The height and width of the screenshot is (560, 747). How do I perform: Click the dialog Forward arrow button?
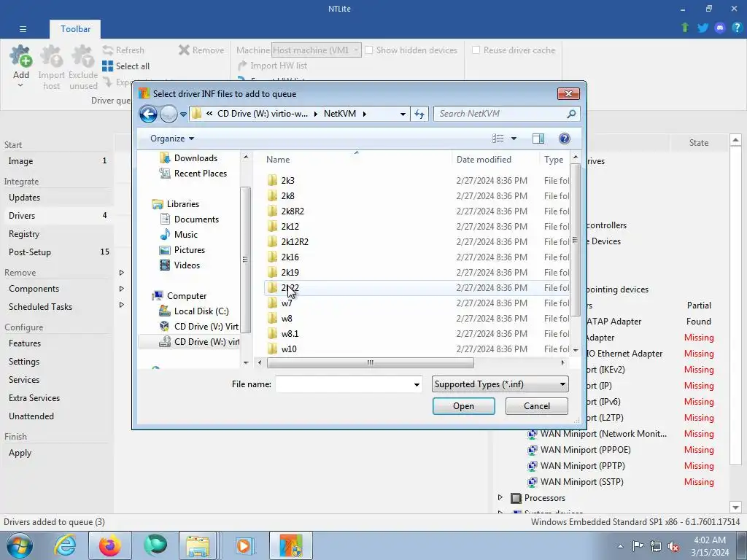click(x=169, y=114)
